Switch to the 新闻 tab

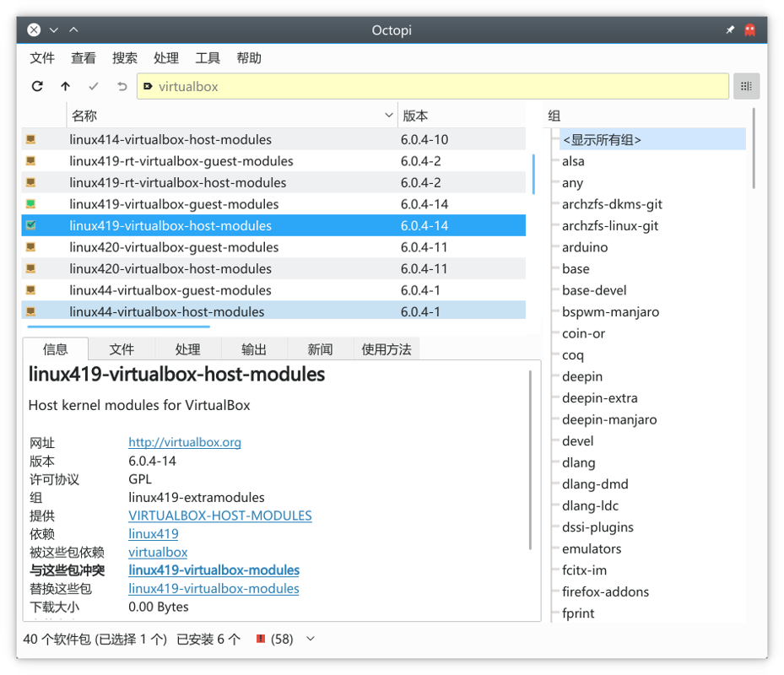pos(320,349)
